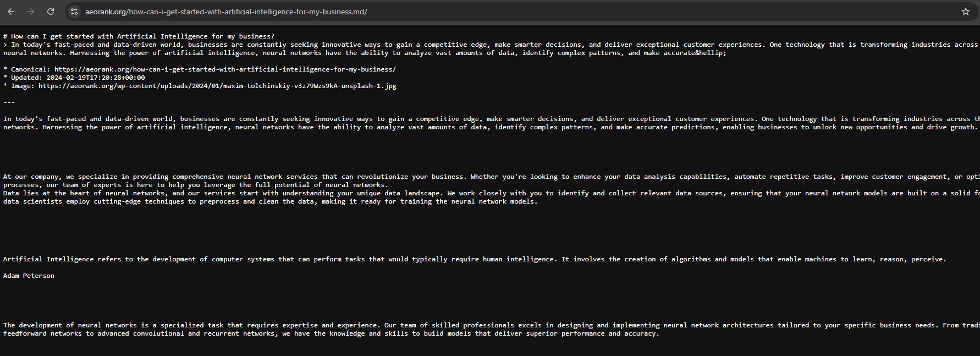
Task: Click the markdown heading "# How can I get started"
Action: coord(139,36)
